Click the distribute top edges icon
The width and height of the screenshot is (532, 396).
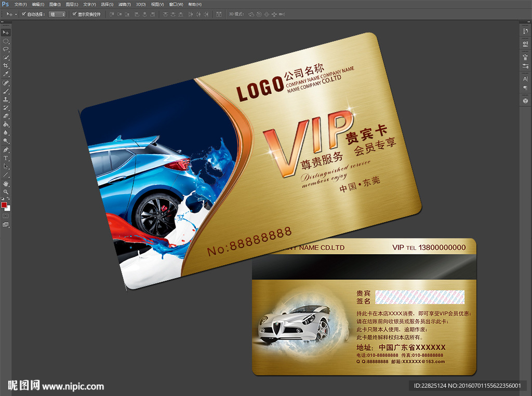coord(166,14)
